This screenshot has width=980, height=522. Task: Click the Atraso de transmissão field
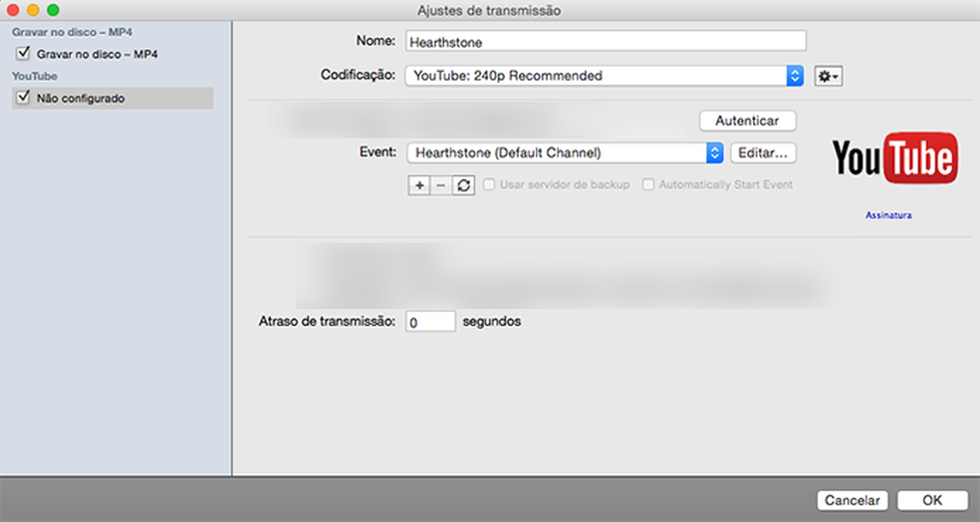pyautogui.click(x=430, y=322)
